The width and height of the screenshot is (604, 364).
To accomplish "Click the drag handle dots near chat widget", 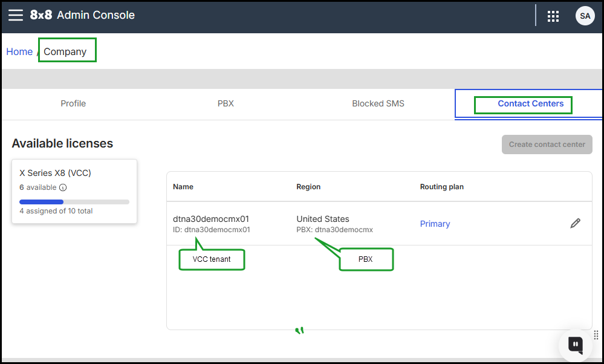I will (596, 334).
